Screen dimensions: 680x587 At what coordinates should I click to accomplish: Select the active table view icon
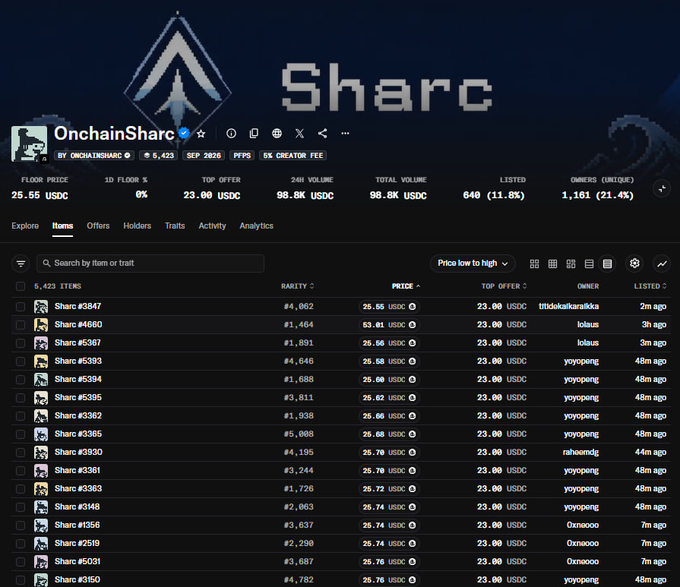607,264
